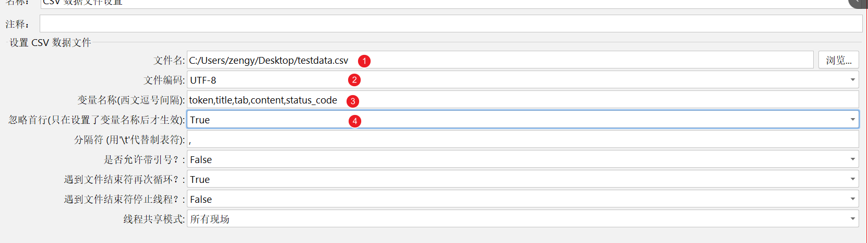
Task: Click the 分隔符 delimiter field
Action: (x=522, y=140)
